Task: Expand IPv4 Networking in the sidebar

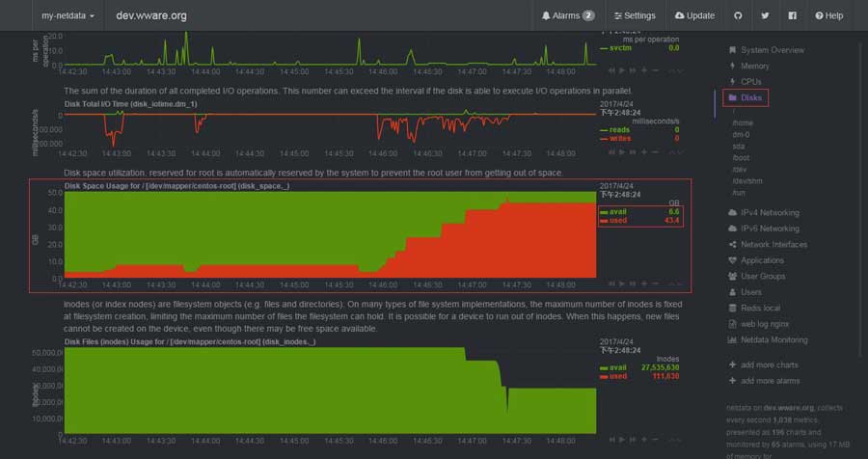Action: point(770,212)
